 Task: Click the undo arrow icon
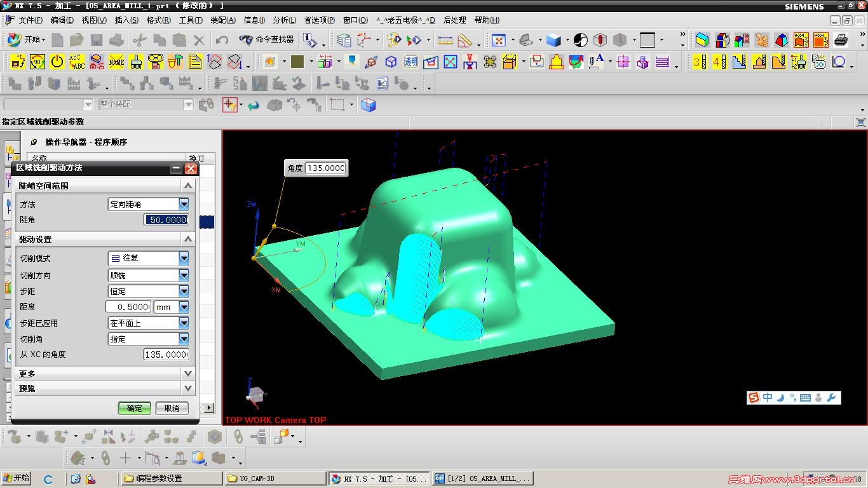pyautogui.click(x=222, y=40)
